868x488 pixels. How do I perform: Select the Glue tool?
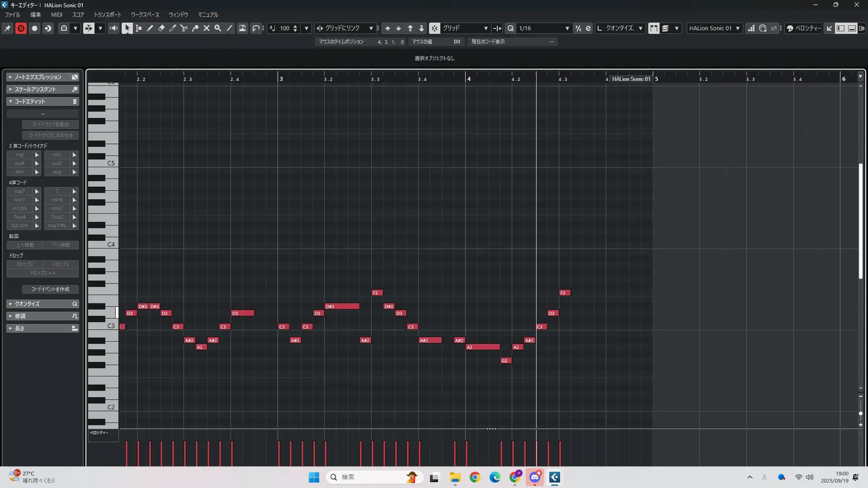[195, 28]
